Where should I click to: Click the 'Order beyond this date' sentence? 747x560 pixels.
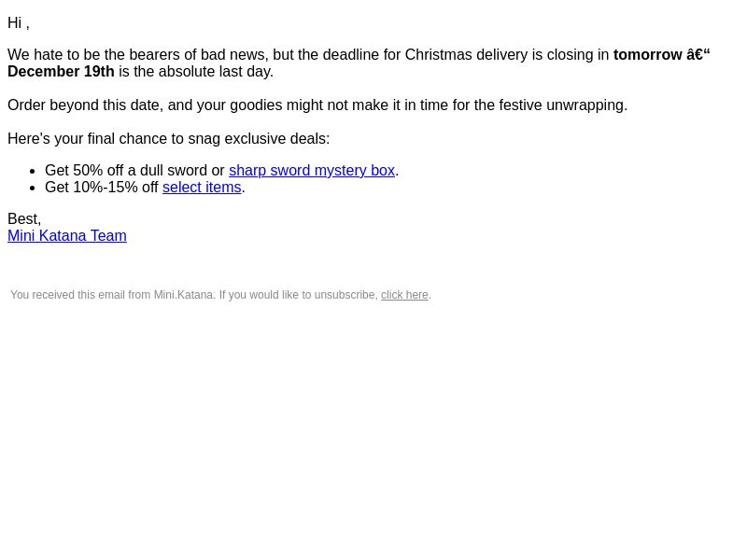pyautogui.click(x=317, y=105)
